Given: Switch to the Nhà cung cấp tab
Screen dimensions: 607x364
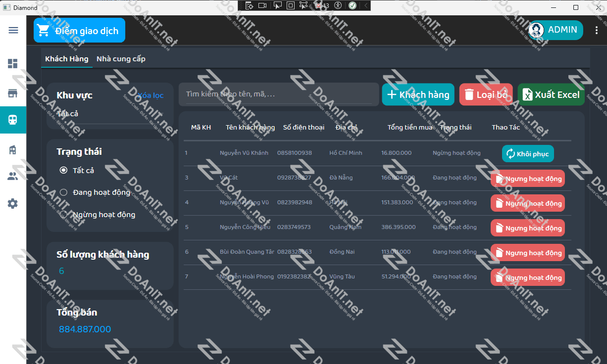Looking at the screenshot, I should 121,59.
